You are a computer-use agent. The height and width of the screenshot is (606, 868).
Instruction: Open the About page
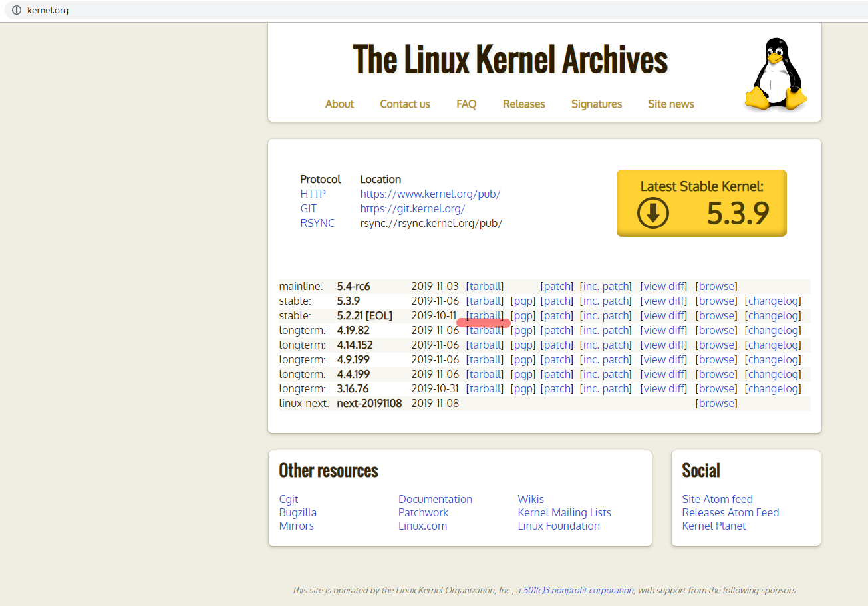click(339, 104)
